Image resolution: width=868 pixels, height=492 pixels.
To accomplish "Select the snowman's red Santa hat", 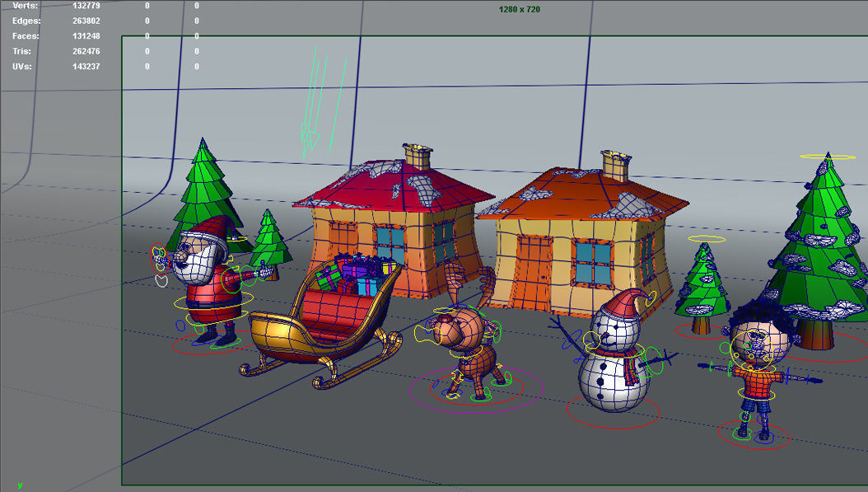I will [626, 303].
